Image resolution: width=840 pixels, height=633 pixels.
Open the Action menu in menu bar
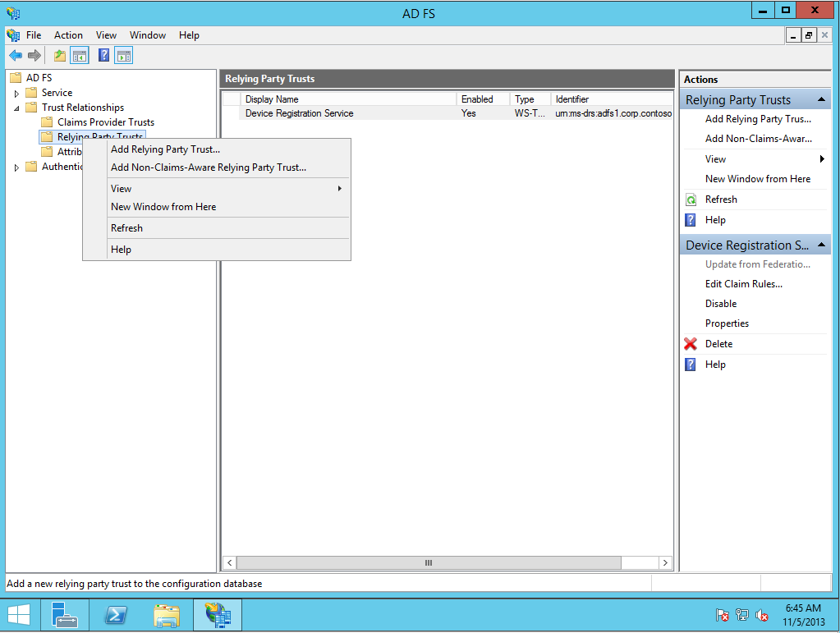(x=68, y=35)
